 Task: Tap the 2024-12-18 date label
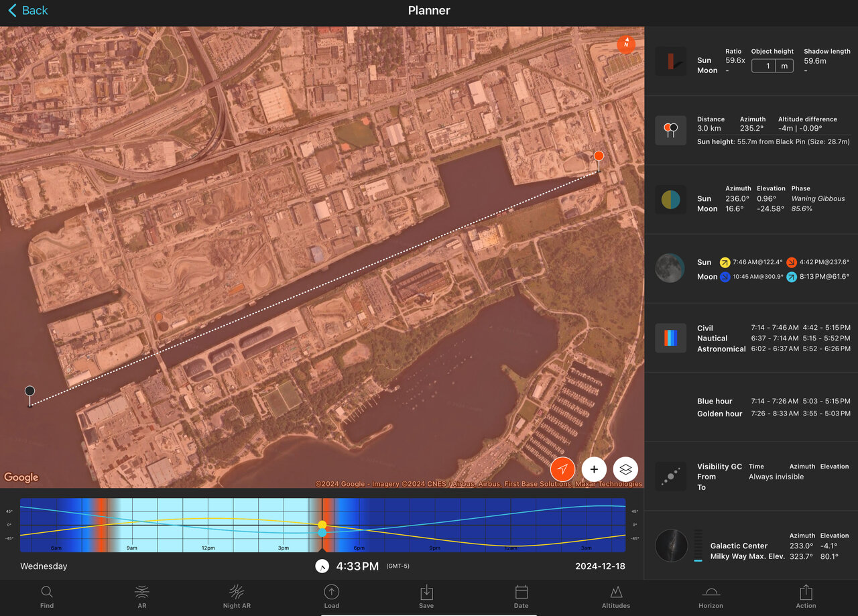[x=600, y=566]
